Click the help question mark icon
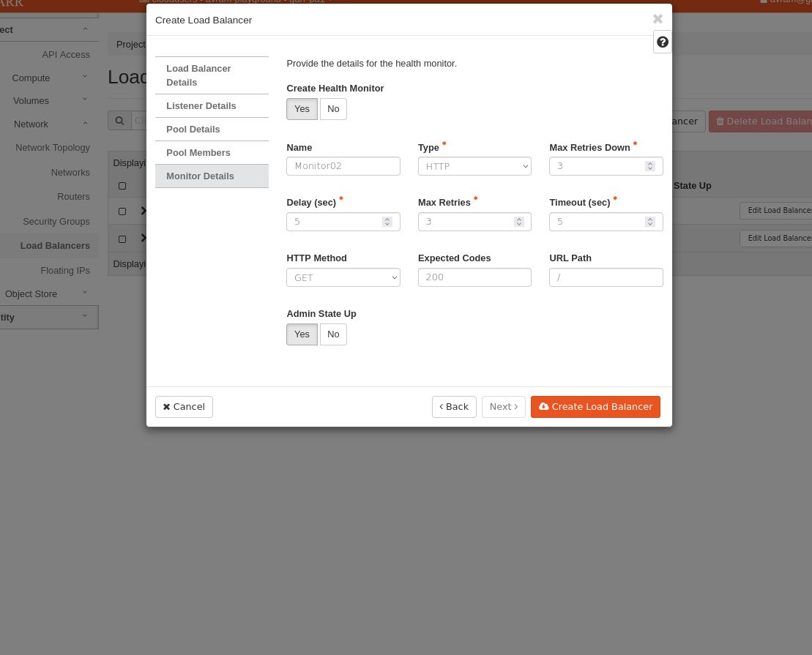812x655 pixels. tap(662, 42)
